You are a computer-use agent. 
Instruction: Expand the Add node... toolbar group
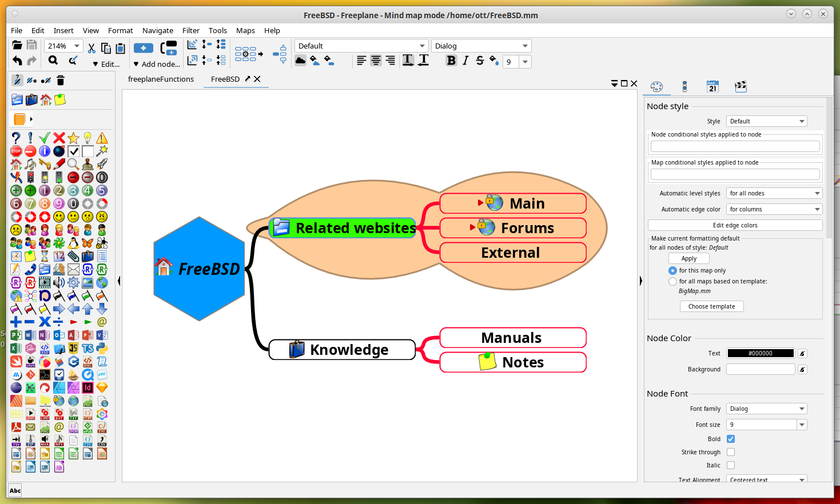click(x=157, y=64)
